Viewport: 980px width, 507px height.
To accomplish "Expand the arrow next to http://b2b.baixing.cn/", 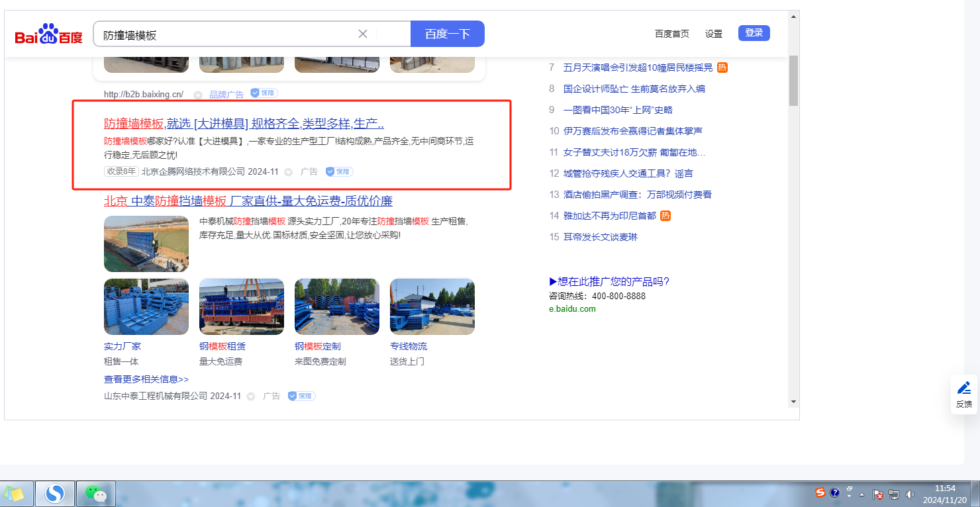I will (198, 95).
